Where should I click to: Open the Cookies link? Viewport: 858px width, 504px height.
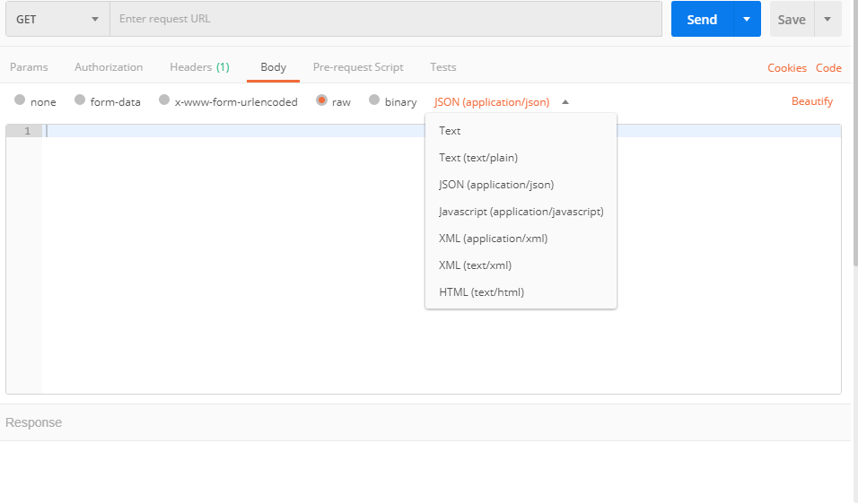(787, 68)
